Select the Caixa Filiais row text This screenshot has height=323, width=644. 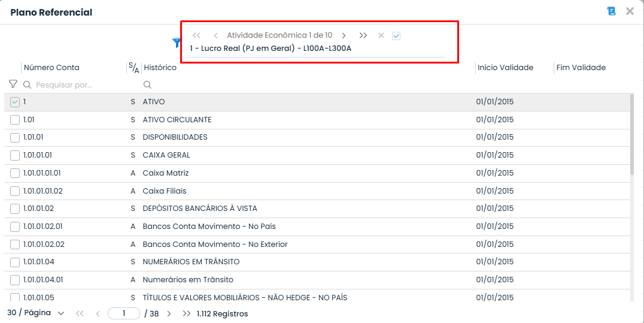164,191
